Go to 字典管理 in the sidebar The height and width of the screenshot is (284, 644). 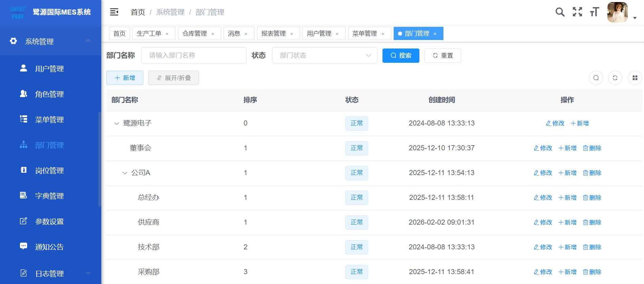[x=49, y=196]
